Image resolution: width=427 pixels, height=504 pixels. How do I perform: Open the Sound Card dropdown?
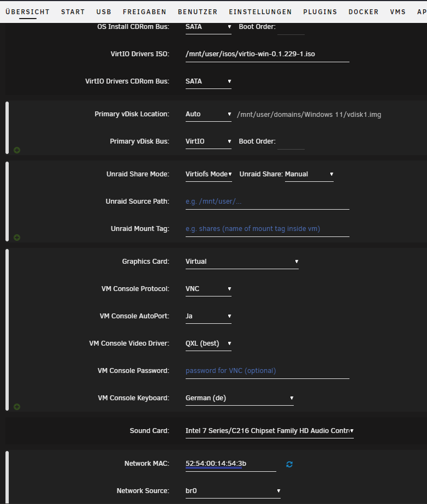coord(269,431)
